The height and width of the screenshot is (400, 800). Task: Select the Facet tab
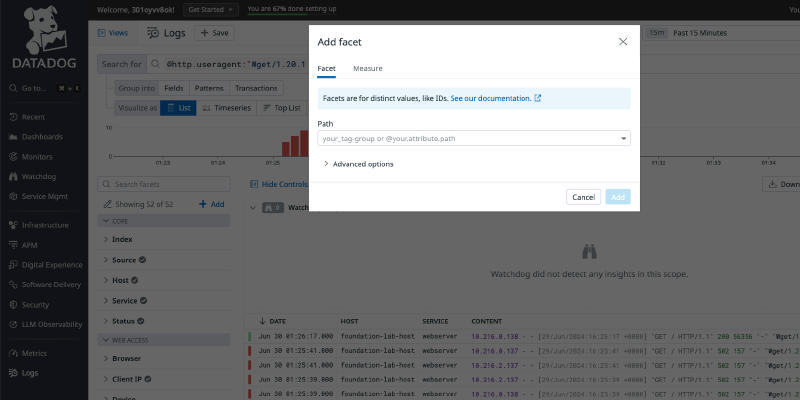327,68
